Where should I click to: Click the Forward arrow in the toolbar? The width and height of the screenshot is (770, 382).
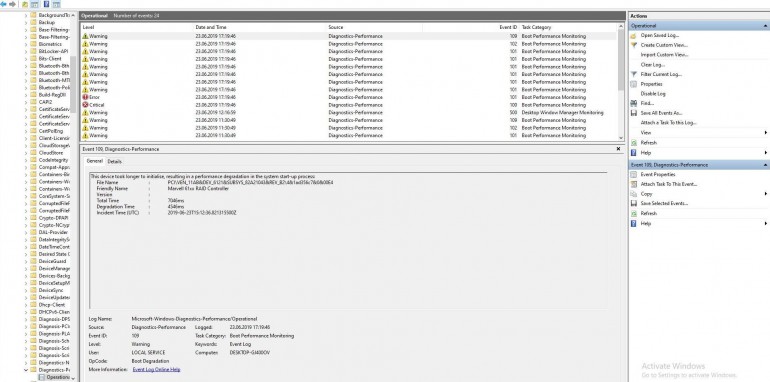pos(12,4)
